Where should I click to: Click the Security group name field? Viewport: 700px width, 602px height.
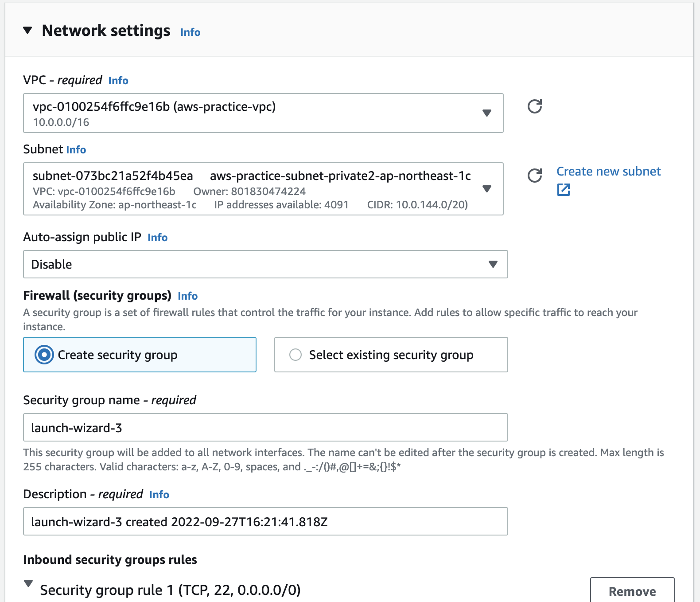265,427
